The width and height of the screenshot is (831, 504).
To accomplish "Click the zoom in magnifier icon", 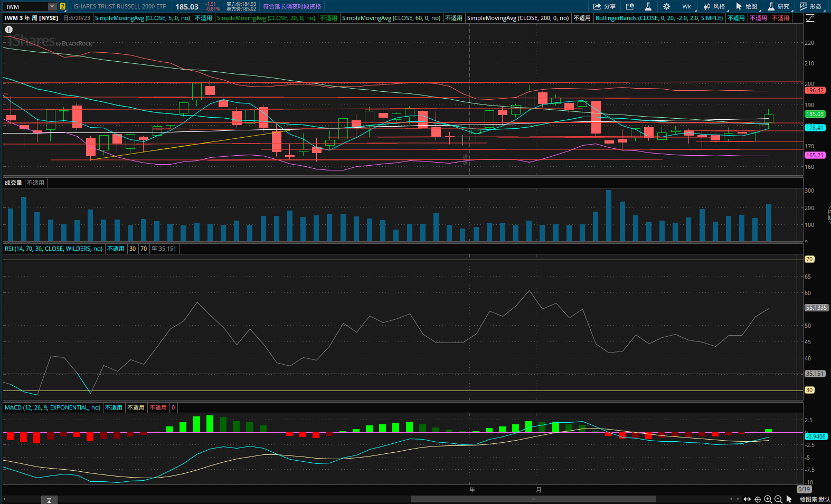I will (768, 499).
